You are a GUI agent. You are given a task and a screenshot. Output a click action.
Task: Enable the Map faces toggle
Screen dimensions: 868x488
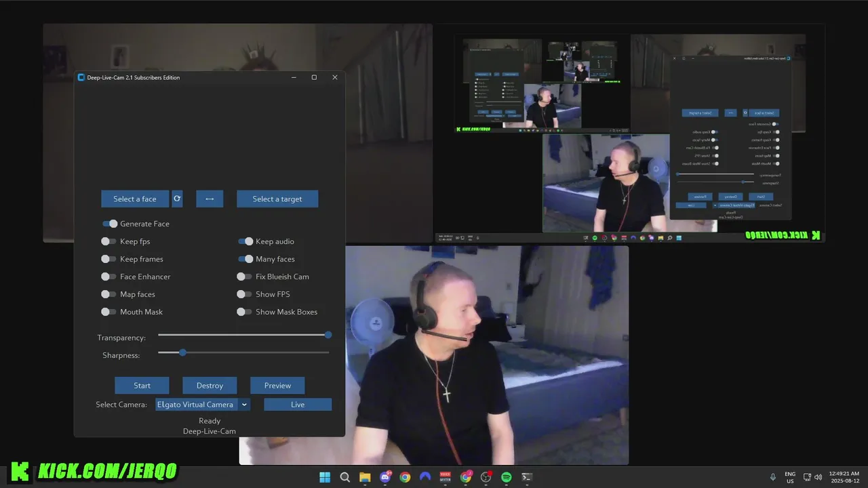coord(108,294)
